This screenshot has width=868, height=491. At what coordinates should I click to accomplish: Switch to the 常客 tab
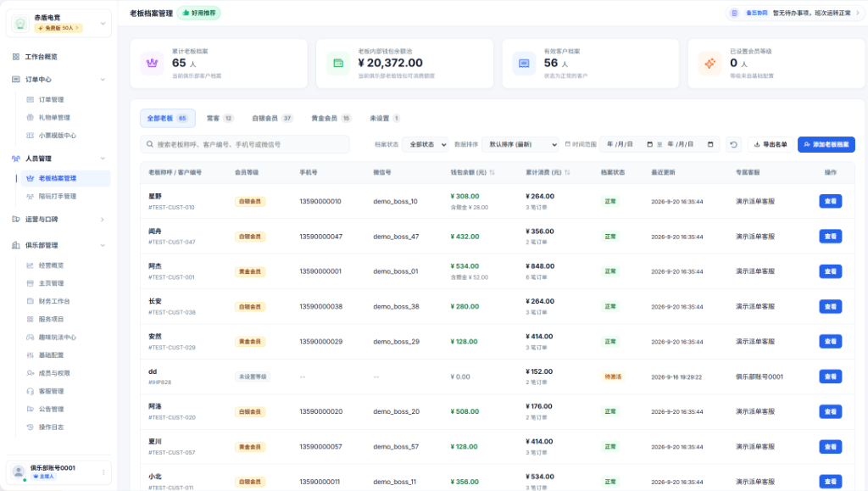click(220, 118)
